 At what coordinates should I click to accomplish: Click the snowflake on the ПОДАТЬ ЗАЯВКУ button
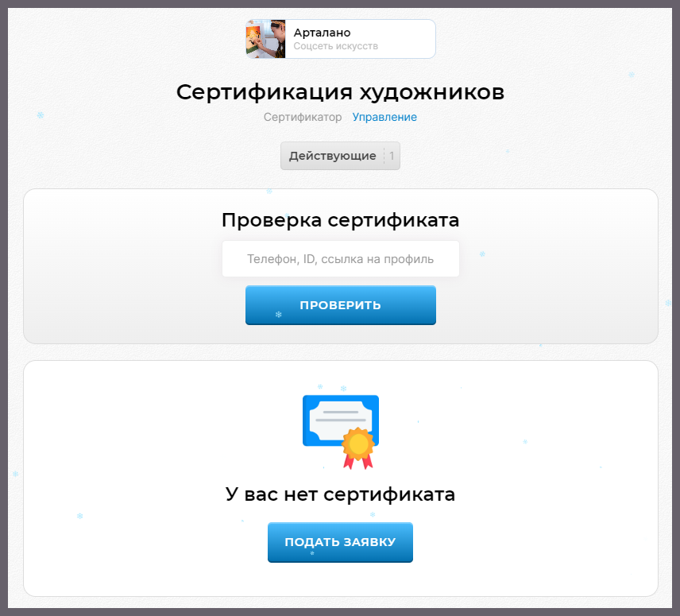click(x=312, y=553)
